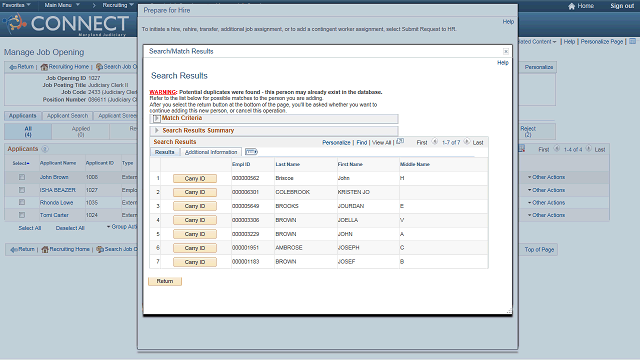Click Personalize Page link
This screenshot has width=640, height=360.
coord(602,42)
